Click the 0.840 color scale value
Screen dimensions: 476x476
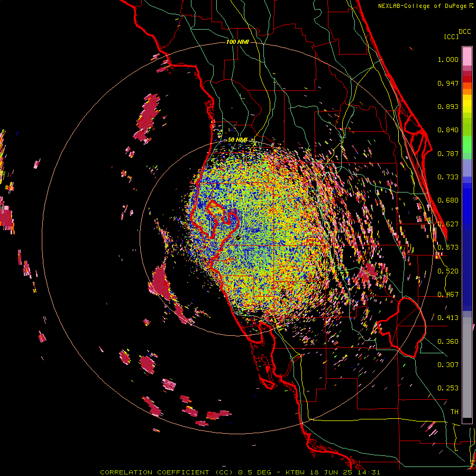448,130
